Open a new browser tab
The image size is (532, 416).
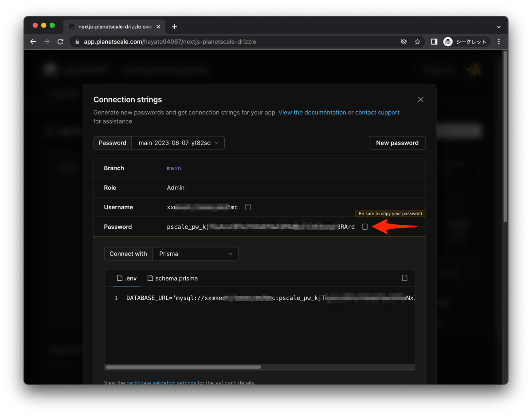tap(174, 27)
